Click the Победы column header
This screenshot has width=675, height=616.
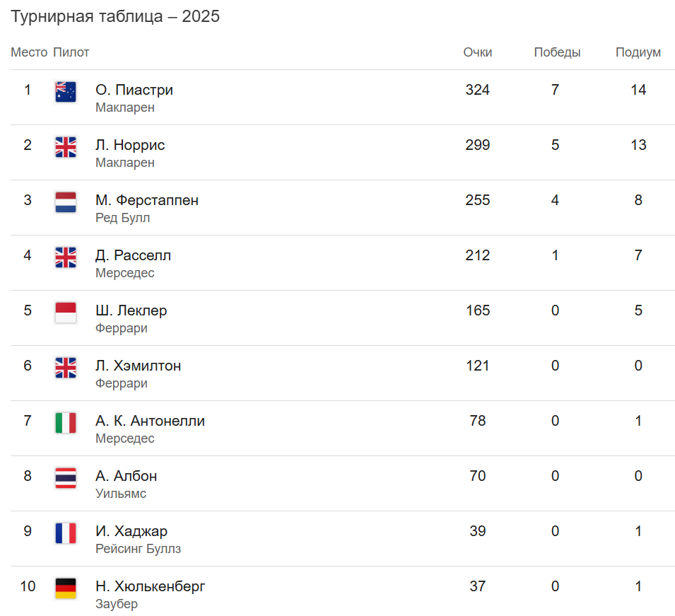point(557,52)
